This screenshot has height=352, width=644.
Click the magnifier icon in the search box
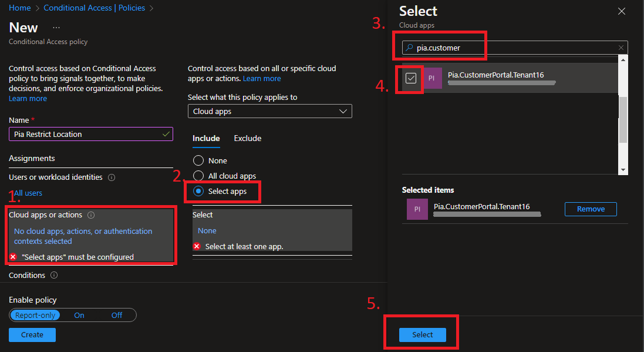coord(409,48)
